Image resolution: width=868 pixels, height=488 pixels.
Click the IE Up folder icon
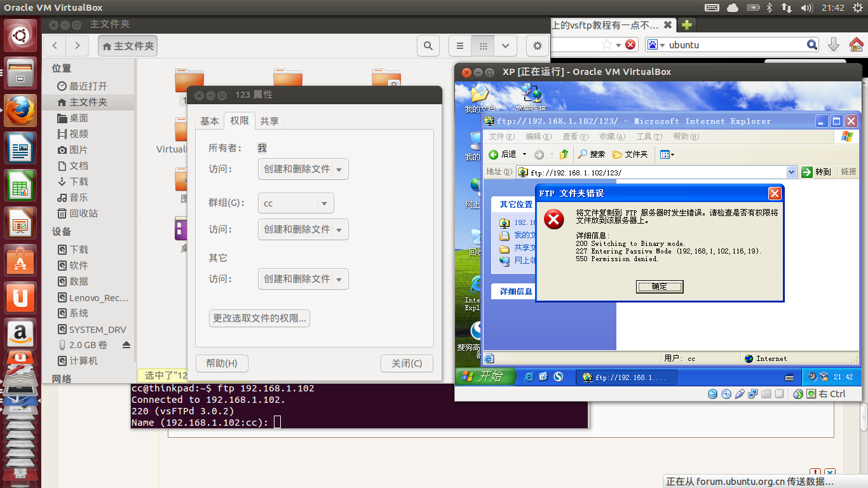pos(564,154)
